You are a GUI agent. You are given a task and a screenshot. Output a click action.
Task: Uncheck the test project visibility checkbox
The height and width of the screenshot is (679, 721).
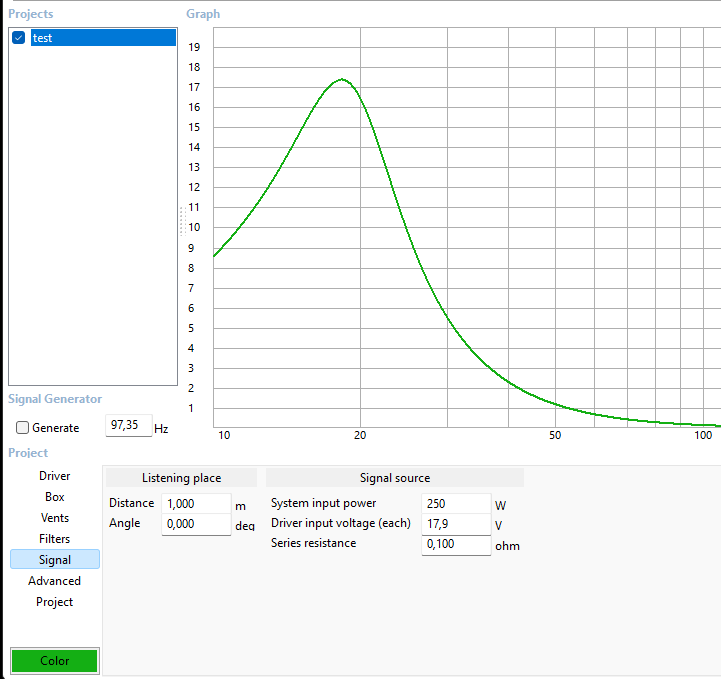(x=18, y=38)
